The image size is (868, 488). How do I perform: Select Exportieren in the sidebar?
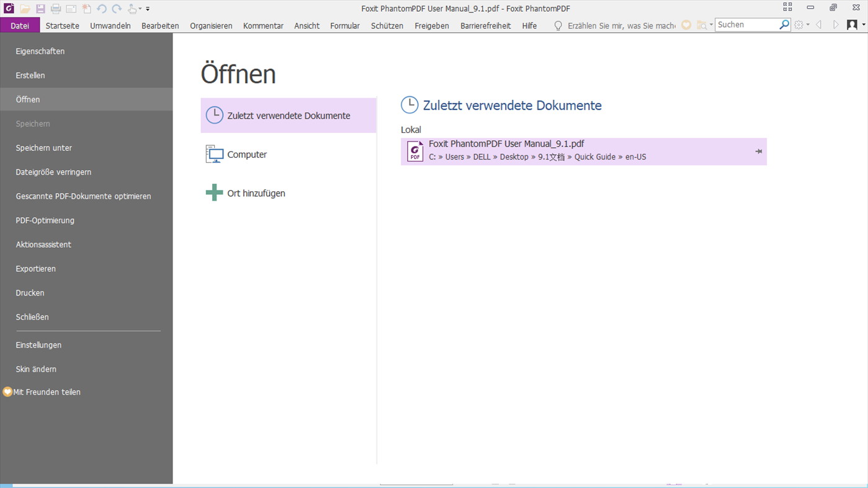click(86, 269)
